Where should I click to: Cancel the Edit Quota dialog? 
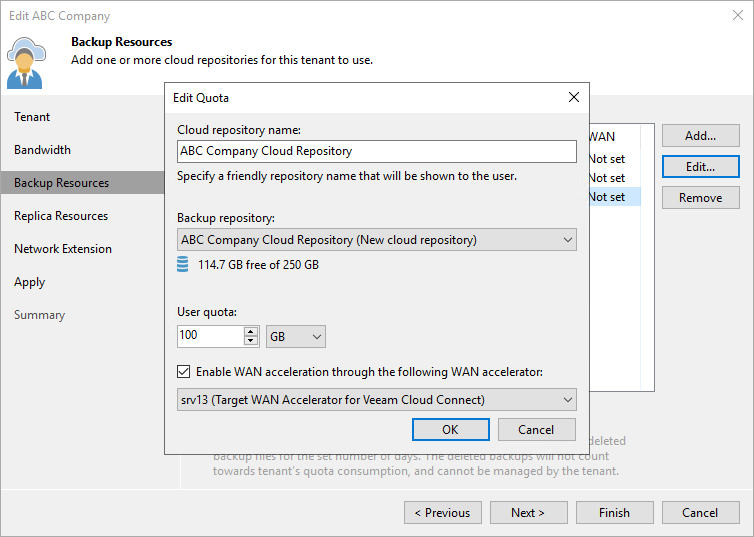pos(537,429)
